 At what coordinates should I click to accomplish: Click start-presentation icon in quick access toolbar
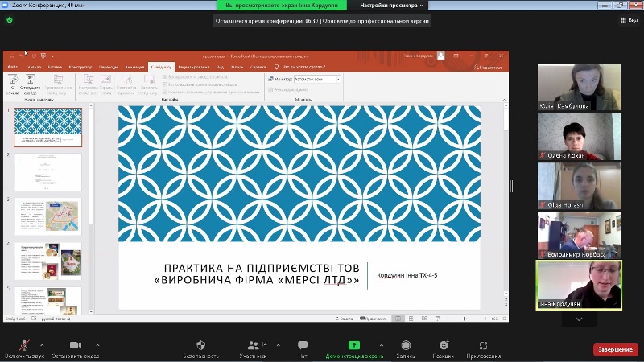[x=43, y=56]
